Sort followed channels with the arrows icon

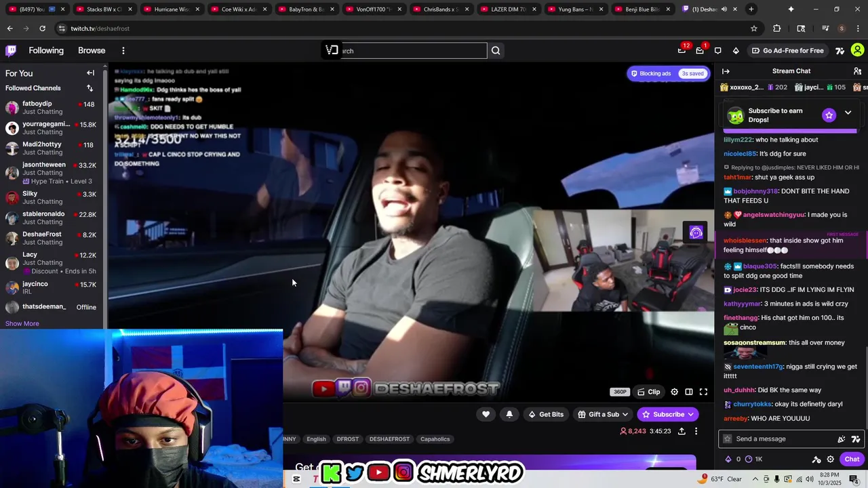pyautogui.click(x=90, y=88)
